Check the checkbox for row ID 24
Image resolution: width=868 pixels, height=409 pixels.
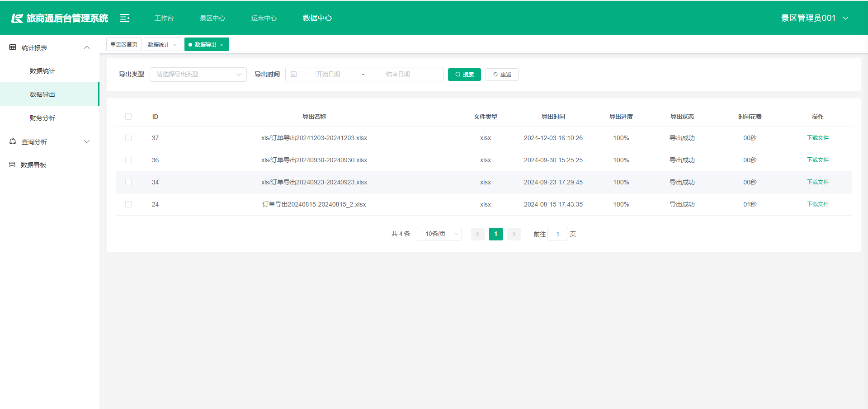click(128, 204)
